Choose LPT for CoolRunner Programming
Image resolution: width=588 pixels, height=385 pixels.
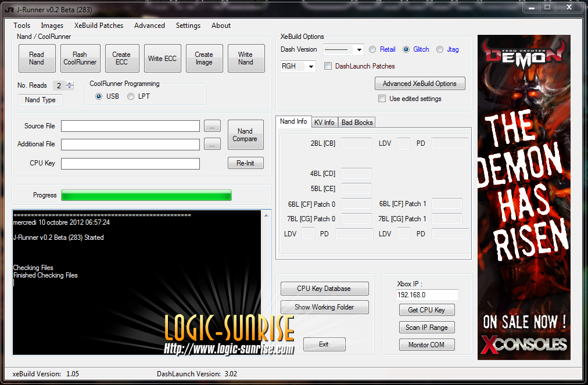tap(131, 96)
